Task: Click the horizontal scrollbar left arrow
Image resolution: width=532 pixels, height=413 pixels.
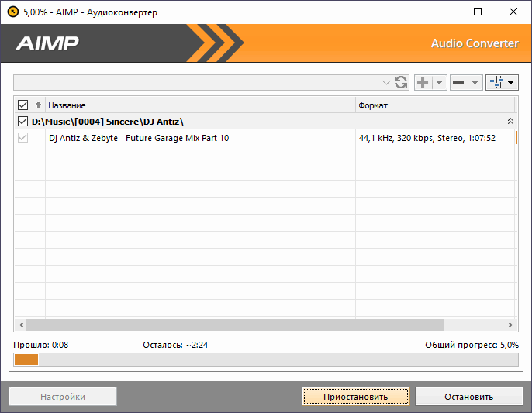Action: (21, 325)
